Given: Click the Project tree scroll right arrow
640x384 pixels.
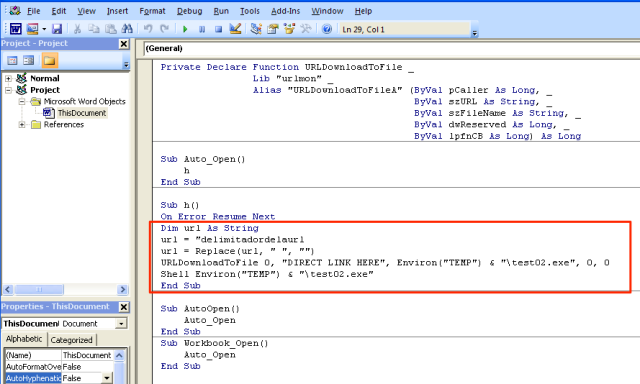Looking at the screenshot, I should 122,289.
